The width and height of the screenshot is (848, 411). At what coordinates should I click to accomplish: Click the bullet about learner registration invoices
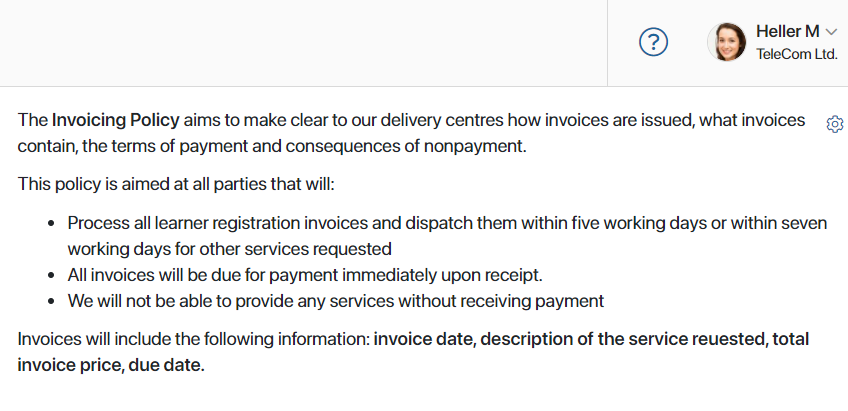(447, 236)
